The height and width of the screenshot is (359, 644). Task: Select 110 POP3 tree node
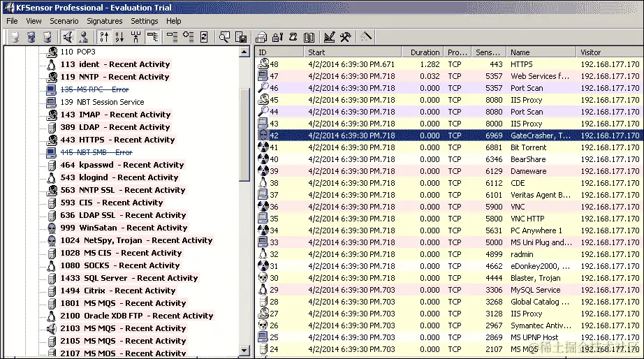pyautogui.click(x=78, y=52)
